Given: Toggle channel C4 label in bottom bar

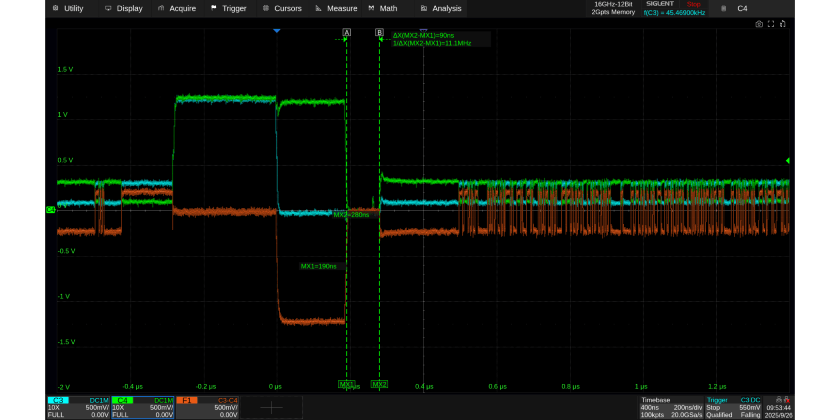Looking at the screenshot, I should [122, 400].
